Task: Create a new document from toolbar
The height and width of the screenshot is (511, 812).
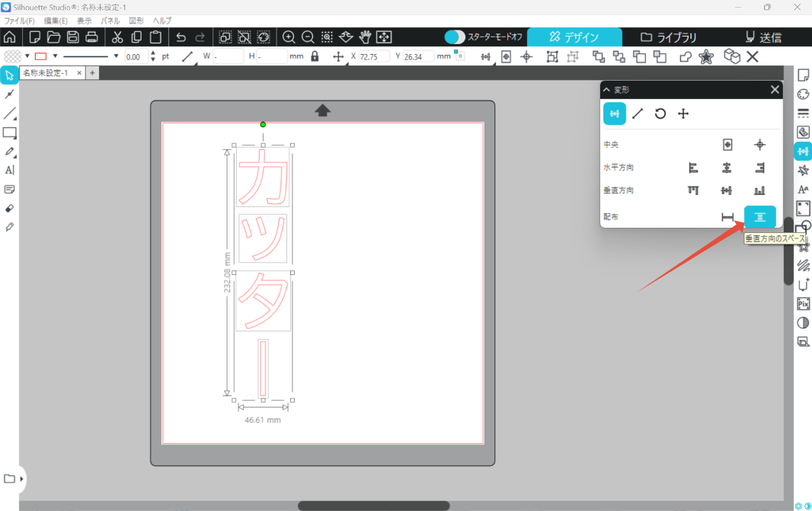Action: click(x=35, y=37)
